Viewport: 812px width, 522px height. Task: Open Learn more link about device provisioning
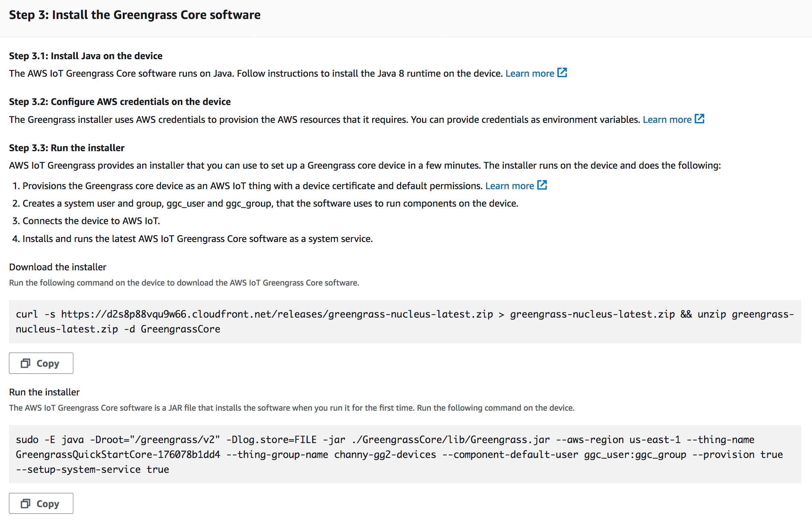(509, 186)
